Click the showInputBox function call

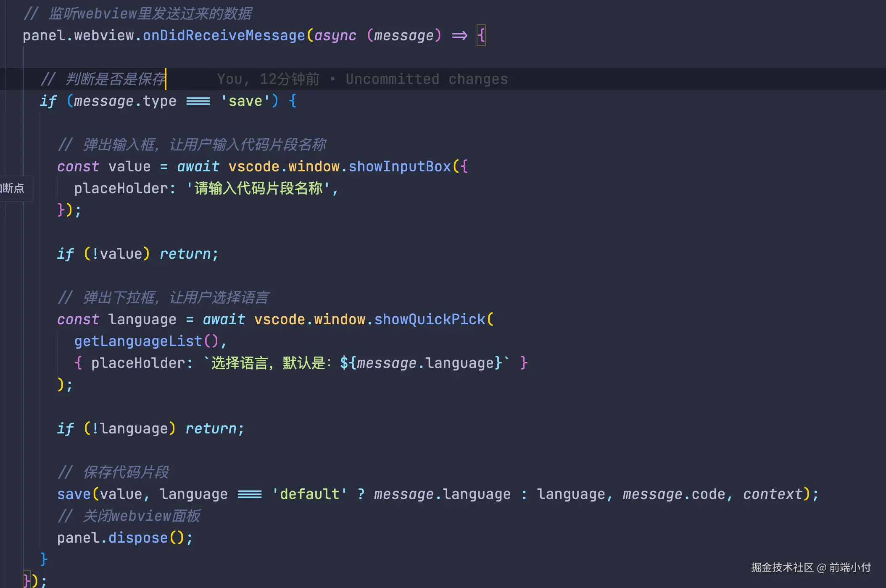click(x=399, y=167)
